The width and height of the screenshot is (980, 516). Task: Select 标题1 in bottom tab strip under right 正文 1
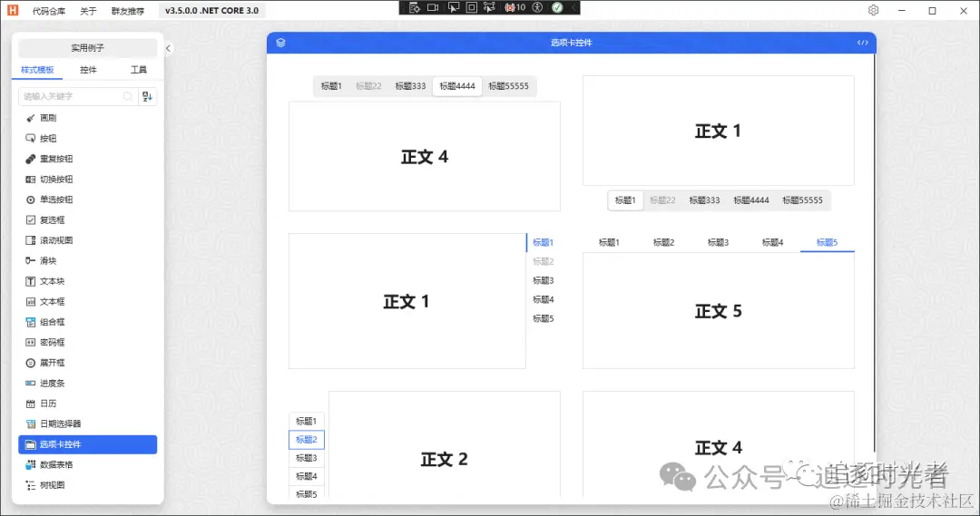(625, 200)
